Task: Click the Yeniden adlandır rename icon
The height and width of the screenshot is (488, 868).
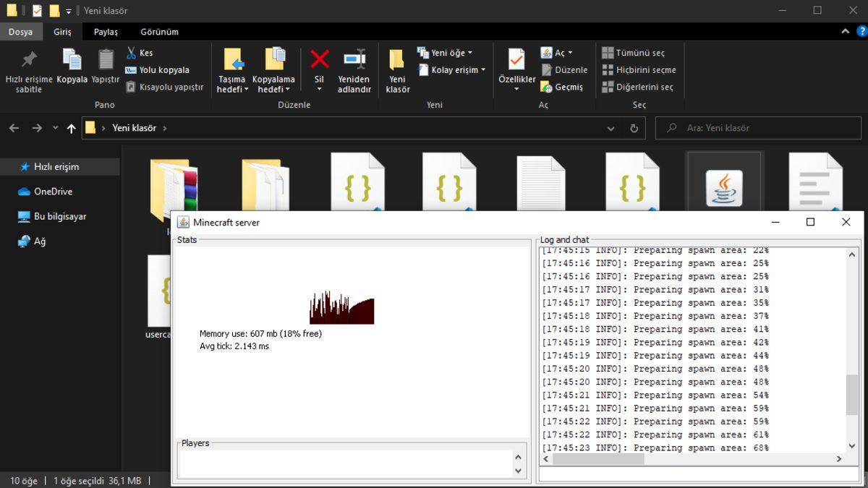Action: (354, 59)
